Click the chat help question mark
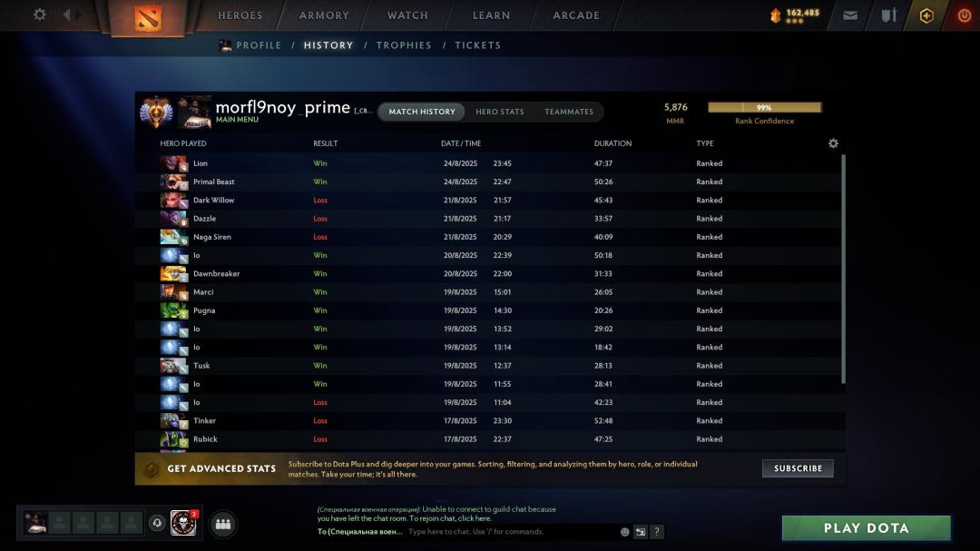The height and width of the screenshot is (551, 980). coord(656,532)
